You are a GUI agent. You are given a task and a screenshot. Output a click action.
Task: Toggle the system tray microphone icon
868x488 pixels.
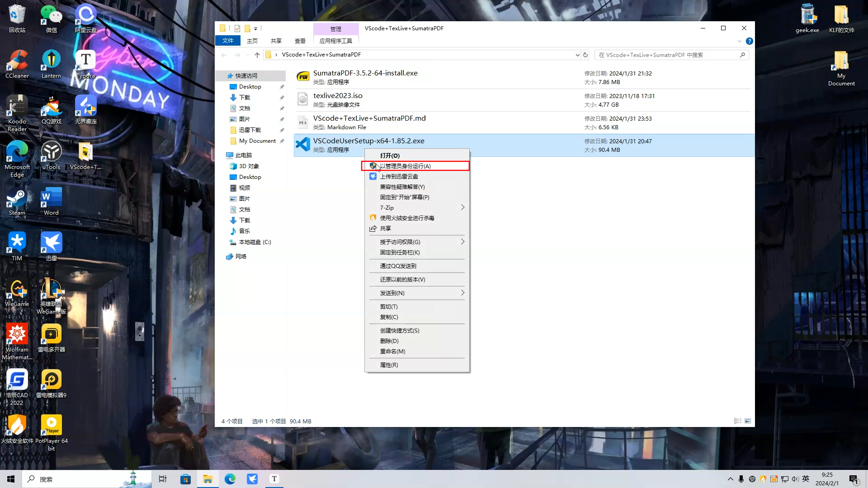click(741, 479)
